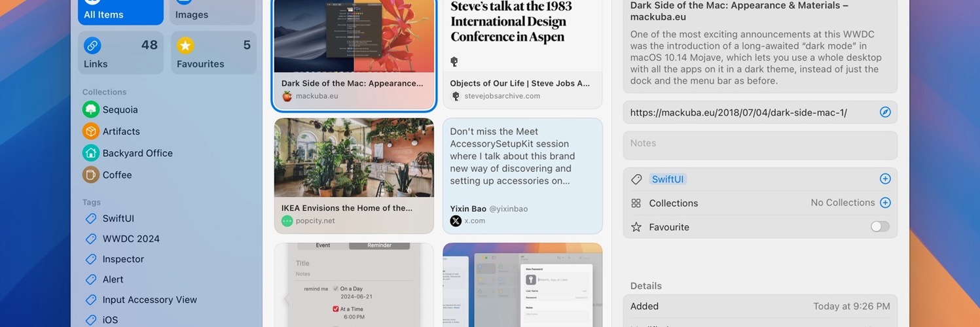Select the All Items category tile
The height and width of the screenshot is (327, 980).
coord(120,12)
